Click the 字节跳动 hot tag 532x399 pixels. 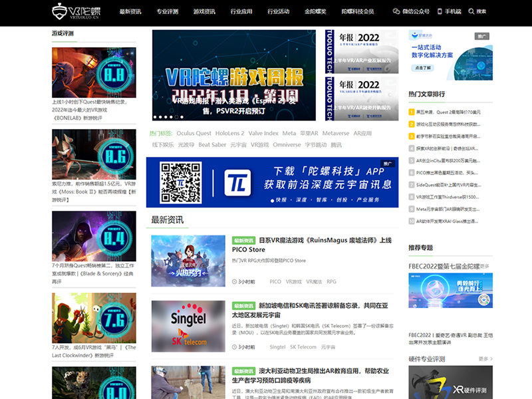pyautogui.click(x=315, y=145)
